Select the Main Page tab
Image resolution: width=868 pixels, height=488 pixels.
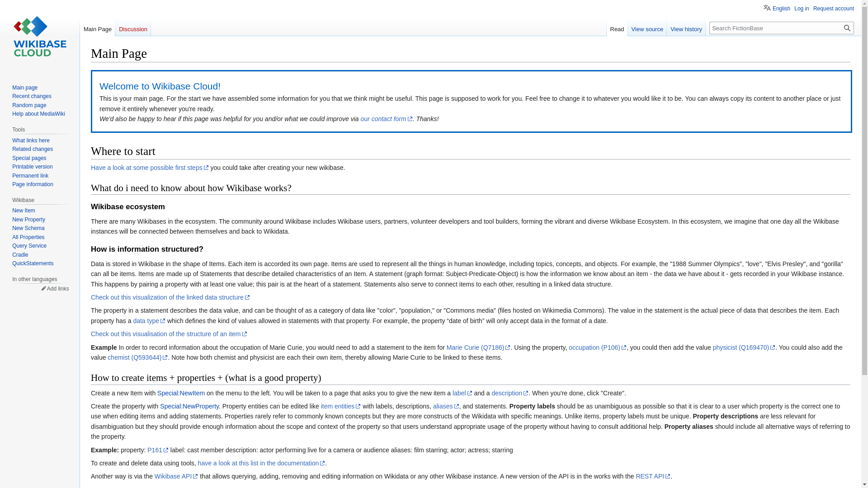(98, 29)
